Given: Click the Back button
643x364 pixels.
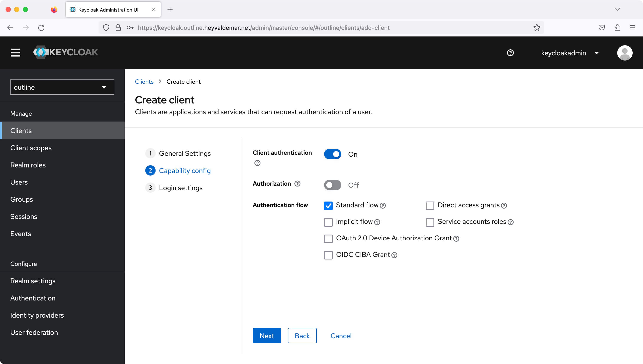Looking at the screenshot, I should 302,336.
